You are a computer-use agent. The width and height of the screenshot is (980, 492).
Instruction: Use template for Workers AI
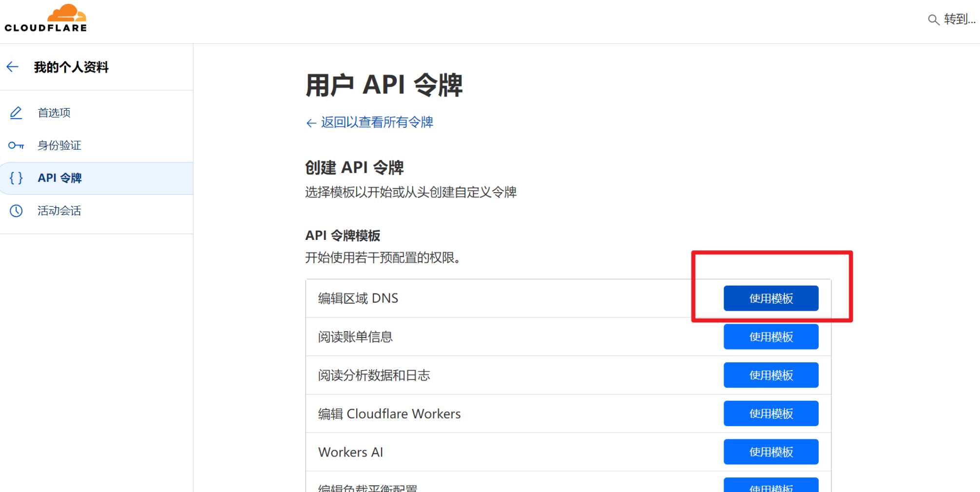770,452
